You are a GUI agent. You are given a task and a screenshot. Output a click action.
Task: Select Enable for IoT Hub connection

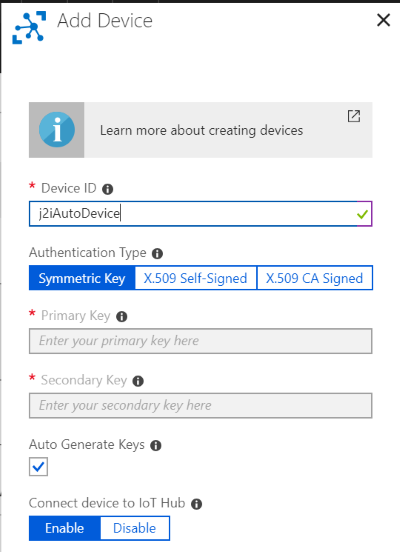pyautogui.click(x=65, y=528)
